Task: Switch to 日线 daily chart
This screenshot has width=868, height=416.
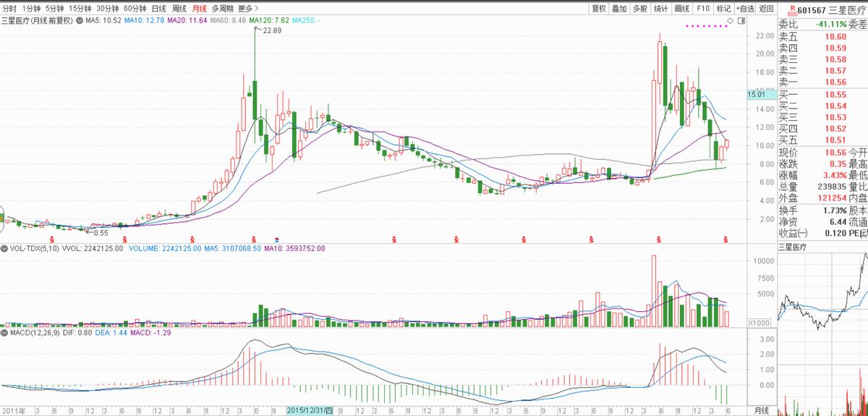Action: click(158, 9)
